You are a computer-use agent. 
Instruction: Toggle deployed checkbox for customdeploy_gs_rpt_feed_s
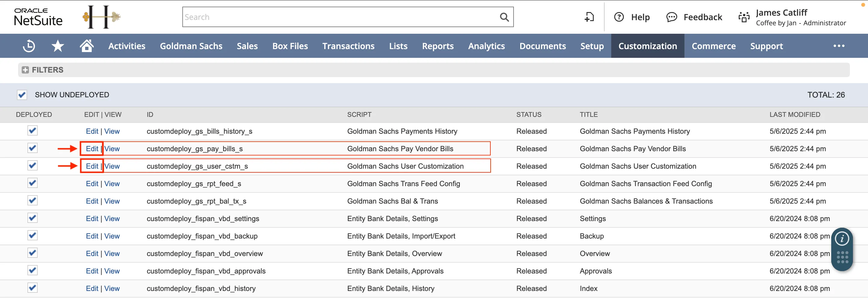32,183
